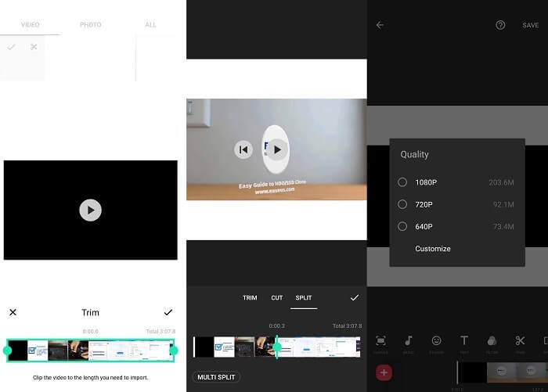Screen dimensions: 548x392
Task: Click 'Clip the video to the length' hint text
Action: (91, 377)
